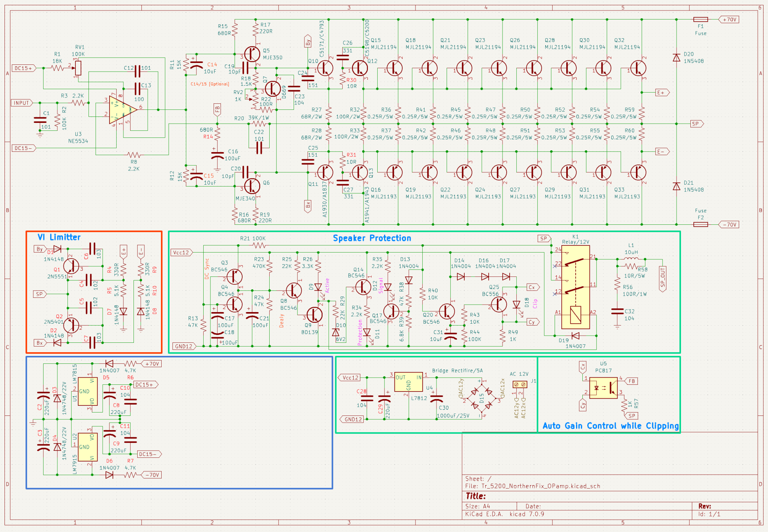Click the DC15+ label next to R1
The image size is (768, 532).
click(24, 68)
